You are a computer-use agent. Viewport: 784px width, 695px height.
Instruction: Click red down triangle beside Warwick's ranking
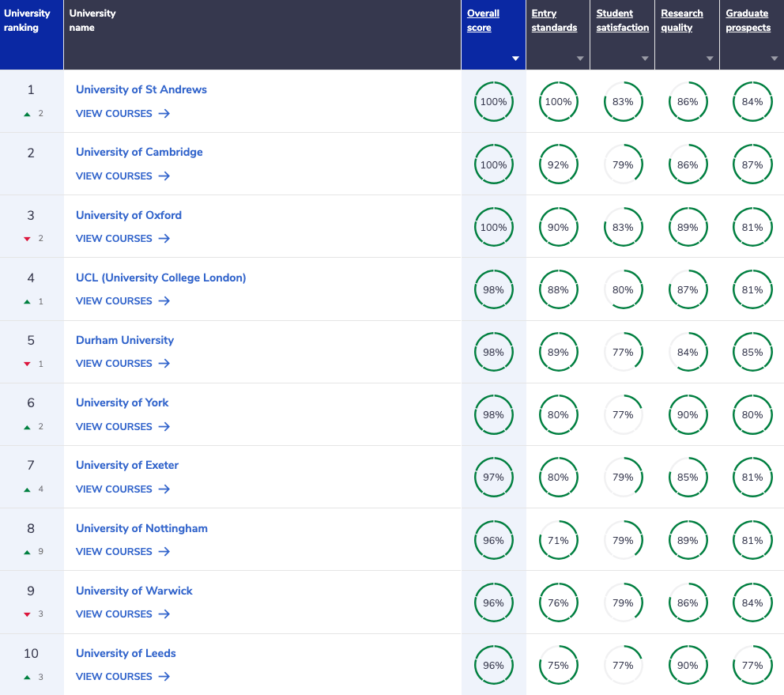(x=26, y=614)
